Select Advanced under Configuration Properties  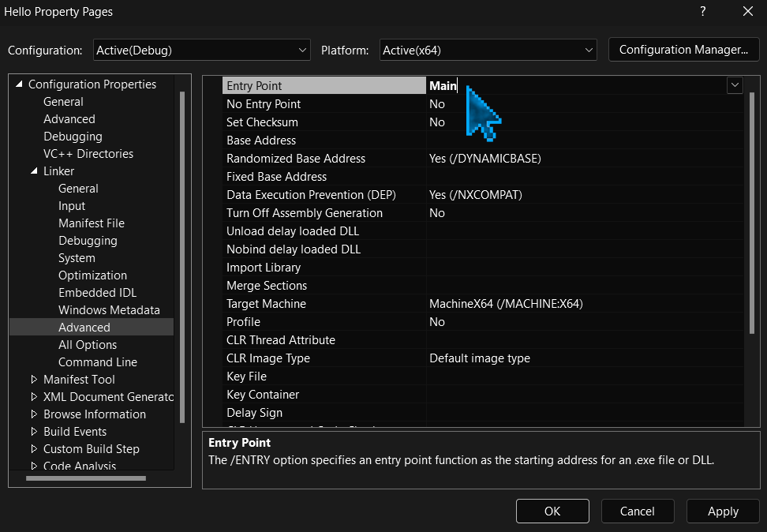pos(69,119)
